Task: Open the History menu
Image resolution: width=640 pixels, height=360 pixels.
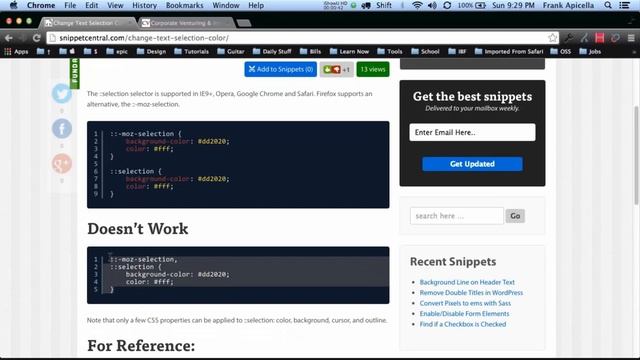Action: pyautogui.click(x=144, y=5)
